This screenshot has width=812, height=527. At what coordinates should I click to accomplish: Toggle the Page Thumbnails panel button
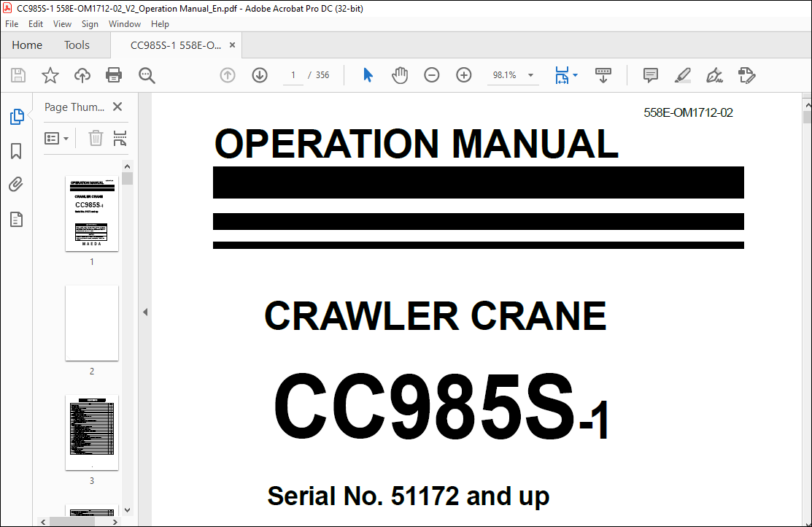(x=16, y=117)
